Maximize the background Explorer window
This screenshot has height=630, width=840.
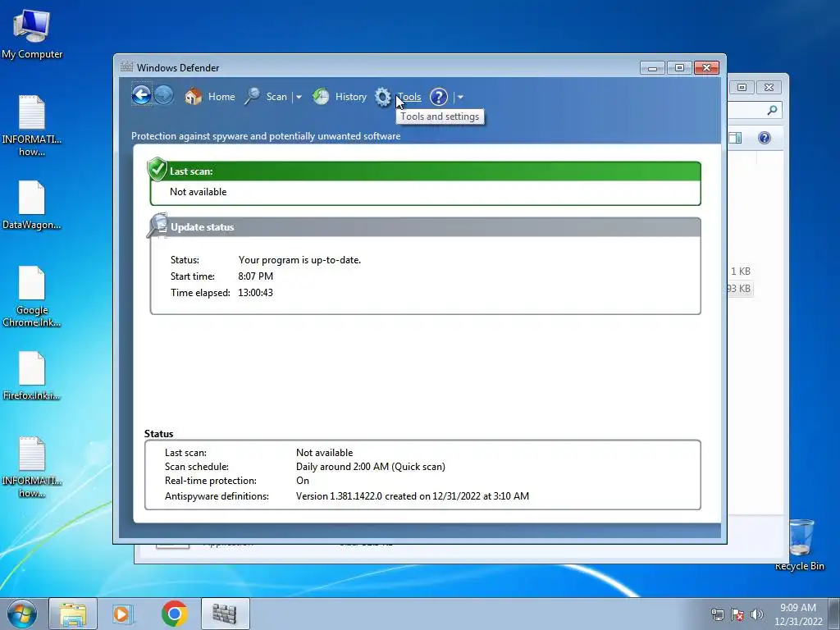pyautogui.click(x=742, y=87)
